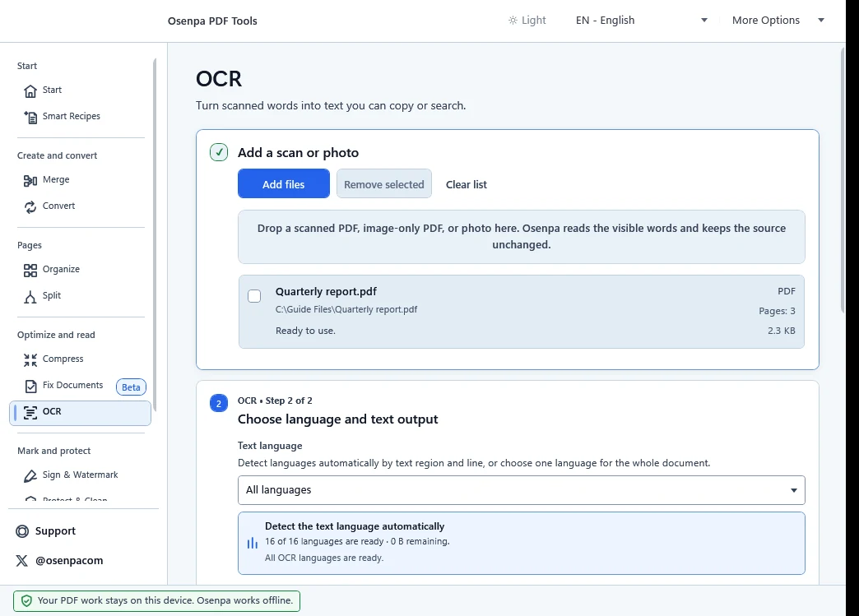Click the offline privacy notice text
This screenshot has width=859, height=616.
pyautogui.click(x=165, y=600)
